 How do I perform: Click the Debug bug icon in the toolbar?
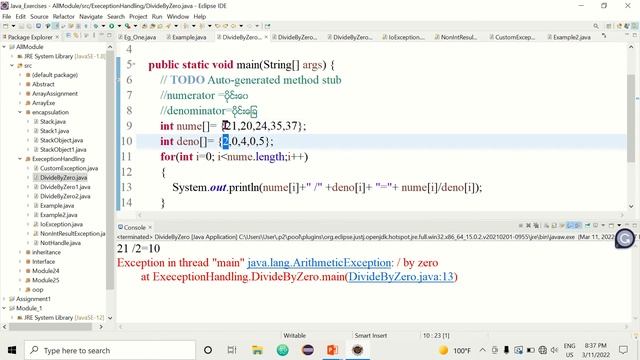(96, 26)
